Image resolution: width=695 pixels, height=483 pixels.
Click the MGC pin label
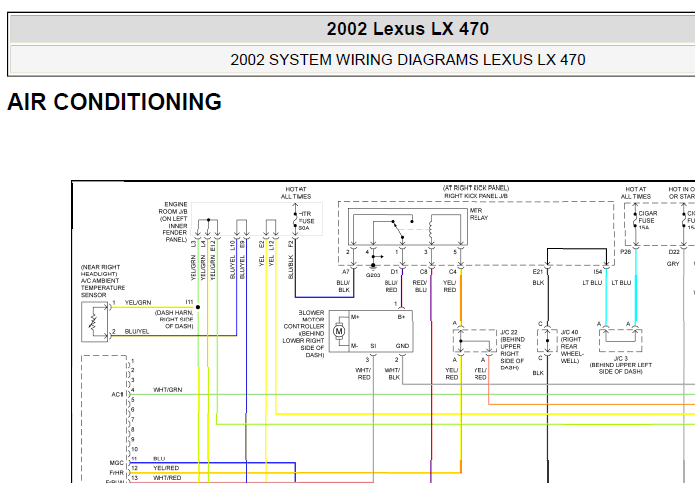[116, 461]
